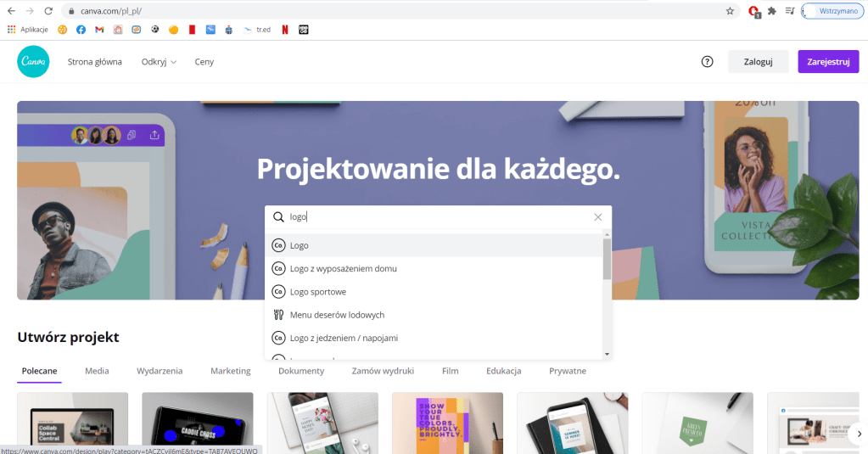
Task: Click the Canva logo in the header
Action: 33,62
